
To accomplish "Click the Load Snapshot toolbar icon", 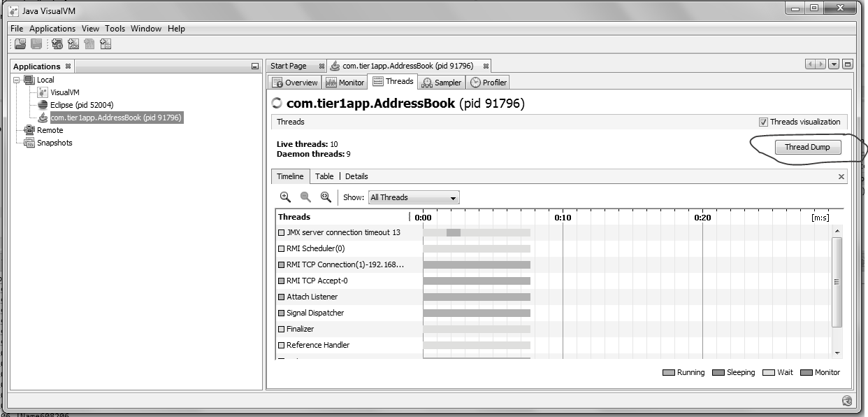I will (20, 44).
